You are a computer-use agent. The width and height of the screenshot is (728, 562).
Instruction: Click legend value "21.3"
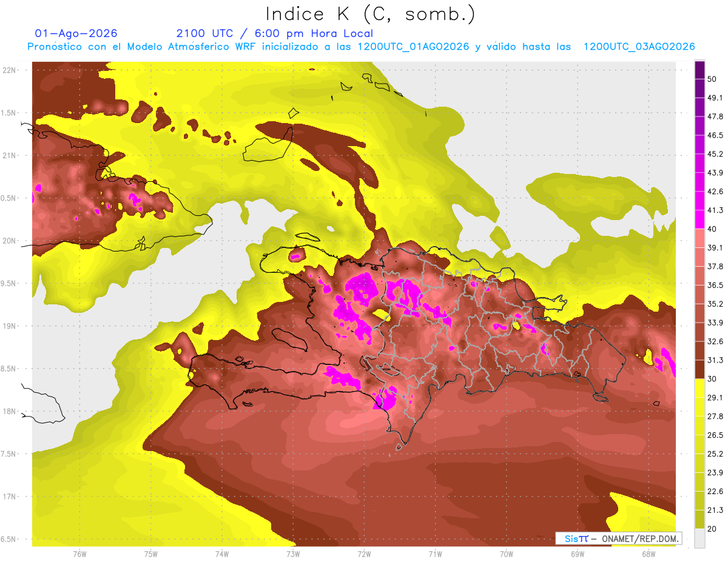tap(715, 511)
